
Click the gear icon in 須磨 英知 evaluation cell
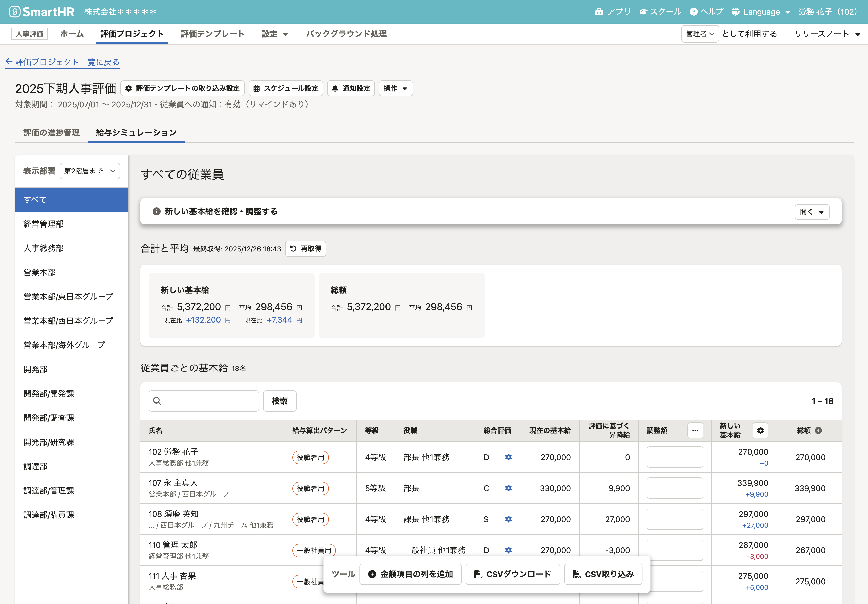[x=508, y=519]
